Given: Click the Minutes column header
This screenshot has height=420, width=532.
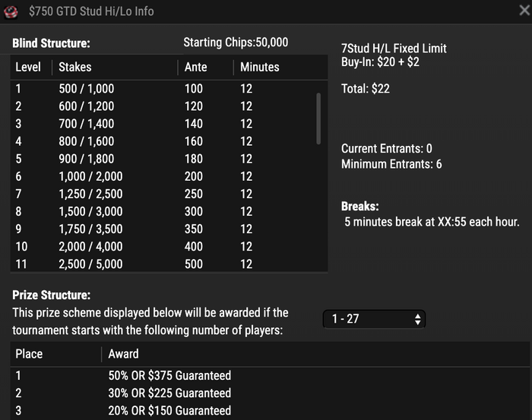Looking at the screenshot, I should pyautogui.click(x=260, y=67).
